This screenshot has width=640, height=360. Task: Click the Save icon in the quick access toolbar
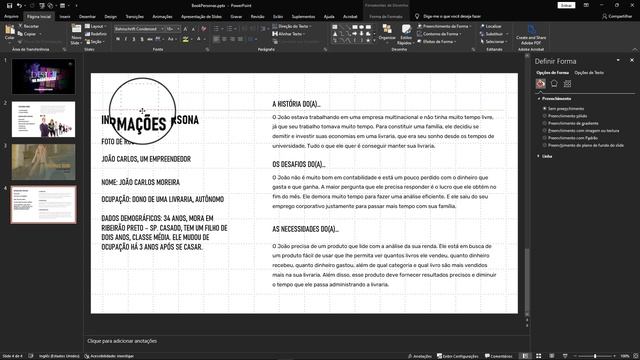9,6
